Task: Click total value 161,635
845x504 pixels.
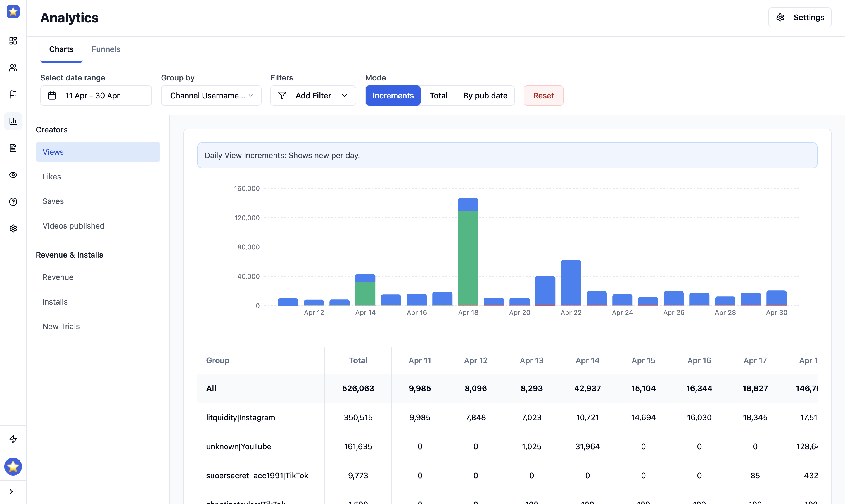Action: pos(358,447)
